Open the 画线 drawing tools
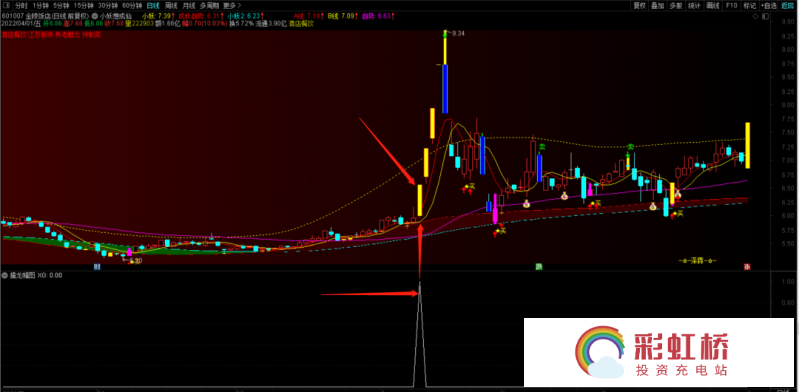Screen dimensions: 799x392 tap(712, 6)
